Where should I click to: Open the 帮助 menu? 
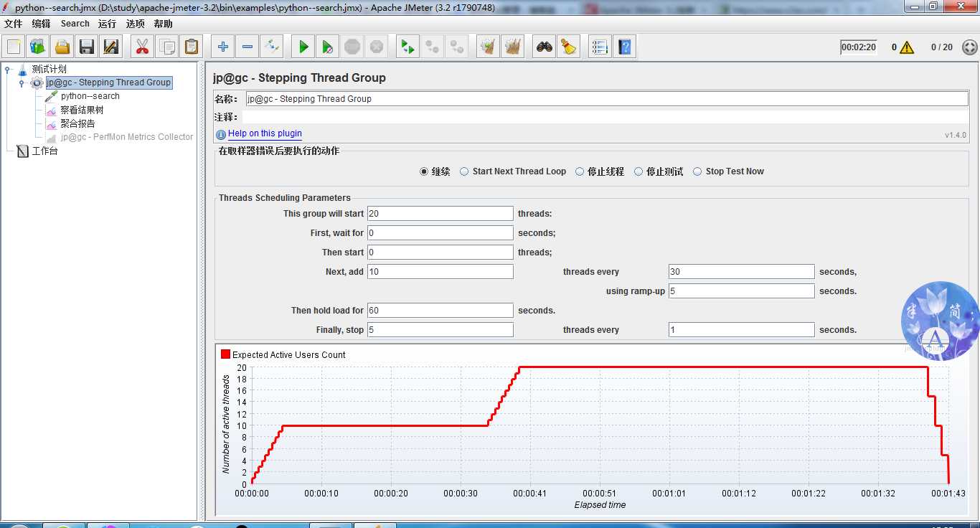tap(163, 24)
